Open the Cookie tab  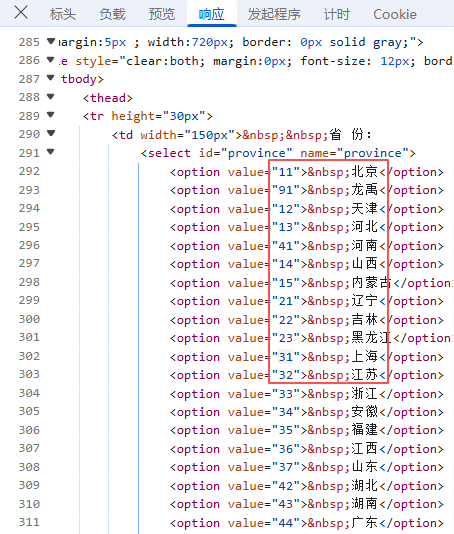click(395, 14)
